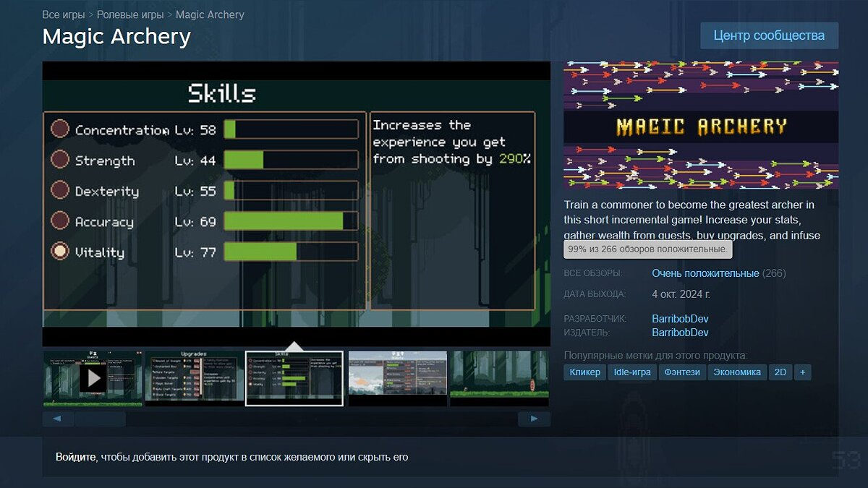Open developer BarribobDev link
This screenshot has width=868, height=488.
pos(680,319)
